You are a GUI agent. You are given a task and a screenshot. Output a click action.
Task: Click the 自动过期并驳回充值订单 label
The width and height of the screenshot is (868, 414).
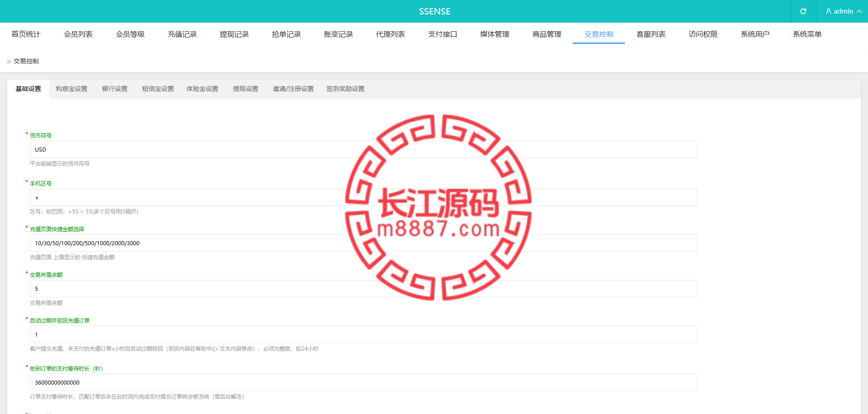click(60, 321)
